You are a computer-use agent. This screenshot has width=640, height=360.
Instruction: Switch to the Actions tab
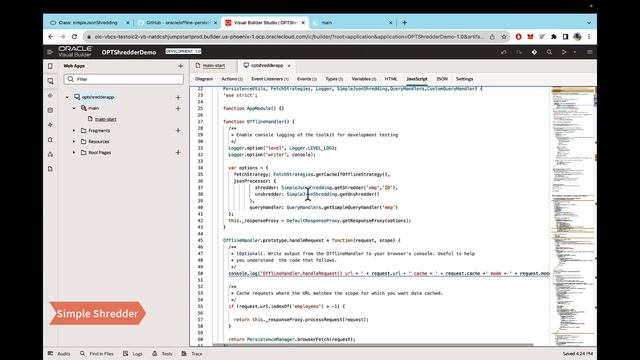[x=232, y=79]
